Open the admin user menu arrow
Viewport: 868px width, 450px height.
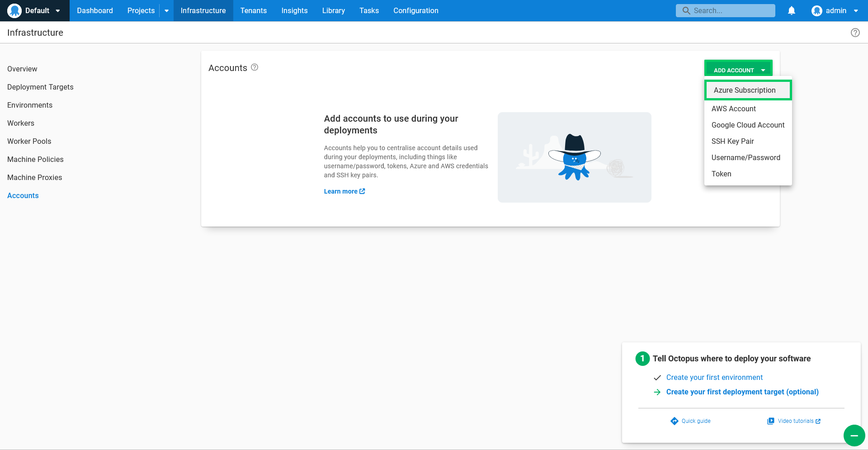(x=856, y=11)
